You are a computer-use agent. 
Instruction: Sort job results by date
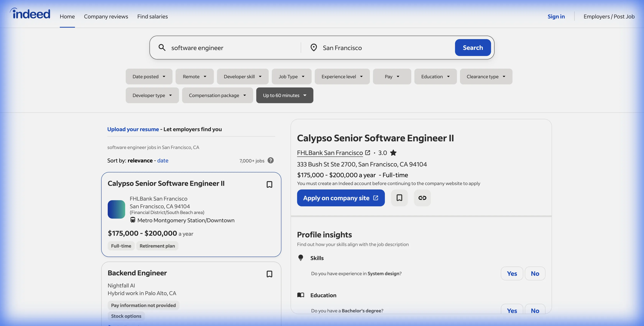(163, 160)
